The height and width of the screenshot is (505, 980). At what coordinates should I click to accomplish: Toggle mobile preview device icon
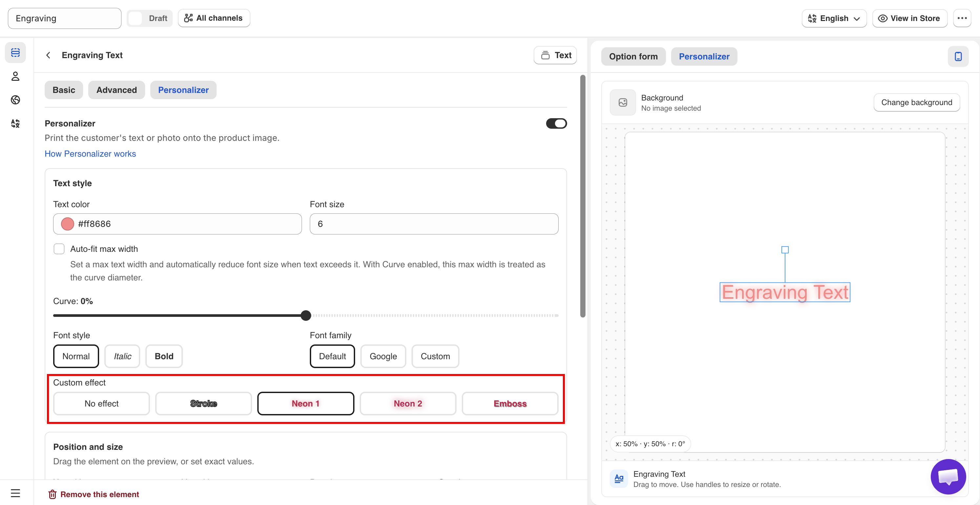click(x=958, y=56)
